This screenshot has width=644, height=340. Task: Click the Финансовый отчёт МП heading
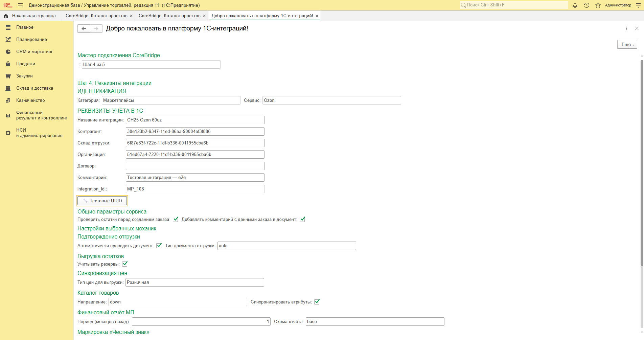[106, 313]
